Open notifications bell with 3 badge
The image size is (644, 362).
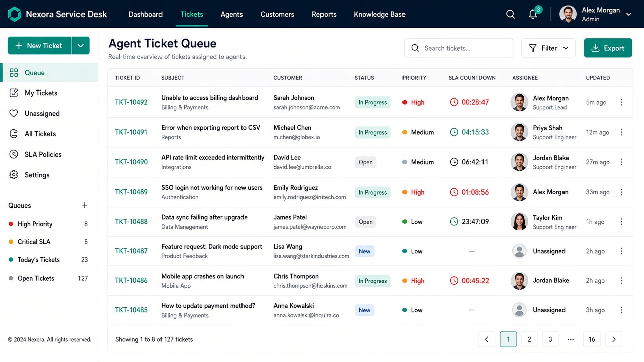(533, 14)
